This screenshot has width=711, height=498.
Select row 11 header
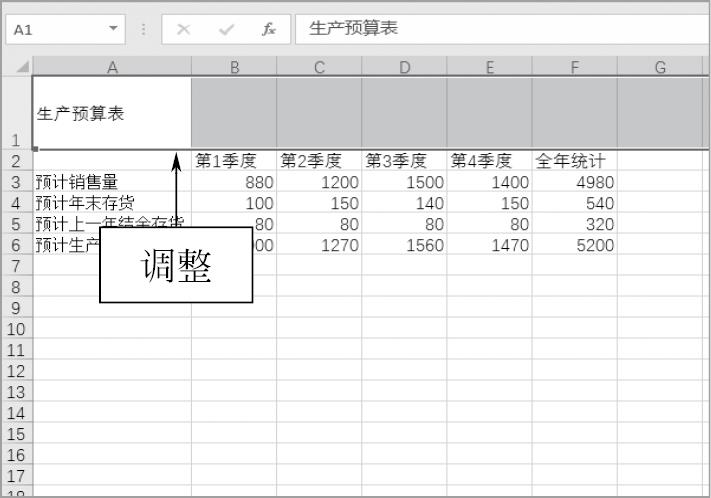pyautogui.click(x=17, y=350)
